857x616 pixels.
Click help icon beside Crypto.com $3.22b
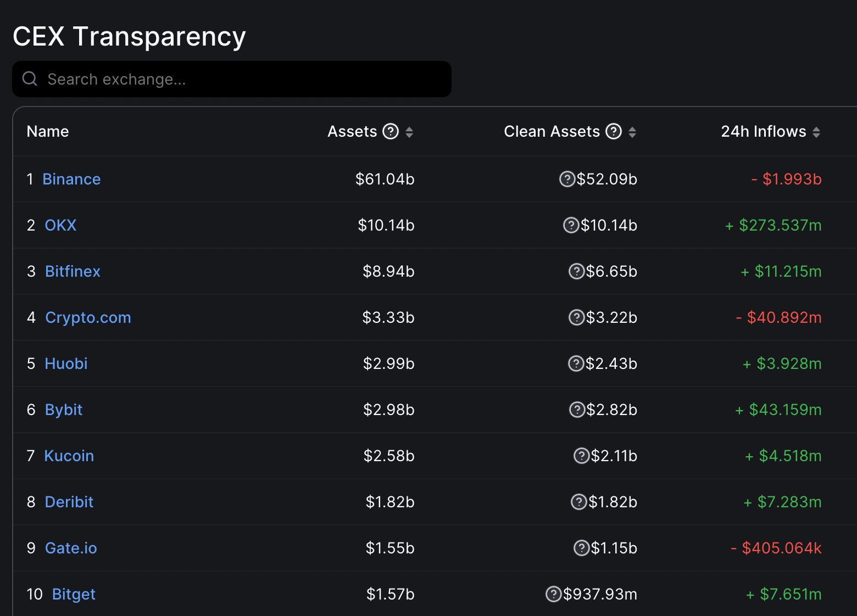point(576,317)
